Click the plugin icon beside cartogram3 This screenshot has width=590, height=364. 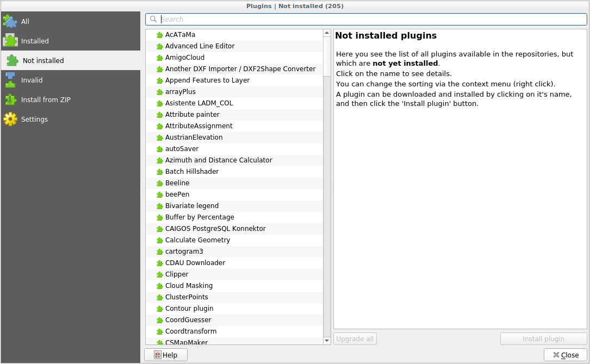click(x=159, y=251)
